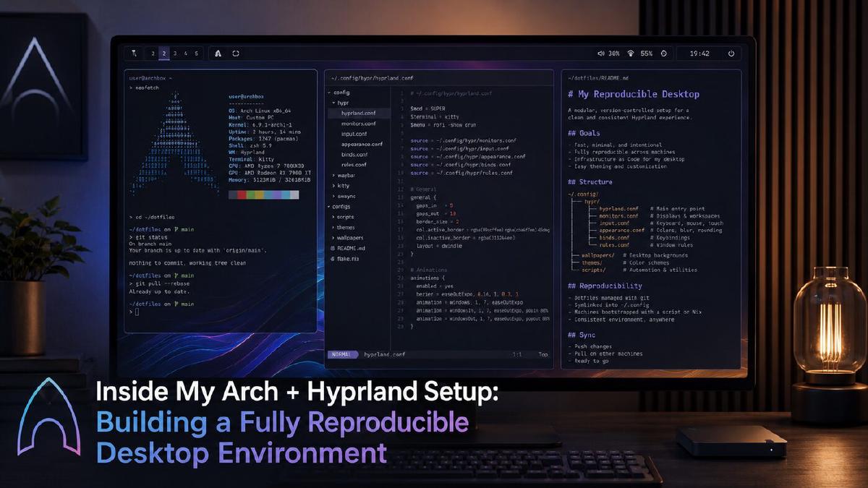Click the ~/dotfiles/README.md window title
Image resolution: width=868 pixels, height=488 pixels.
click(597, 77)
